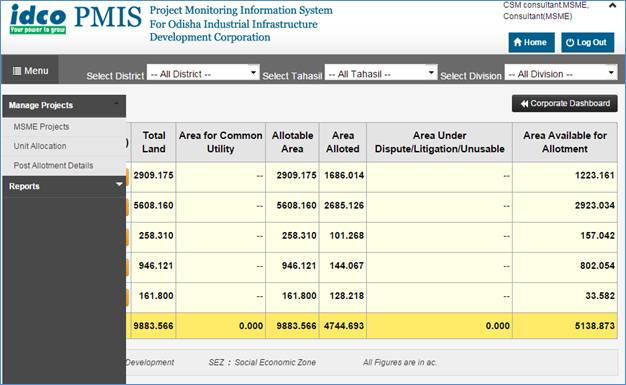Screen dimensions: 626x385
Task: Expand the Reports menu section
Action: [x=64, y=186]
